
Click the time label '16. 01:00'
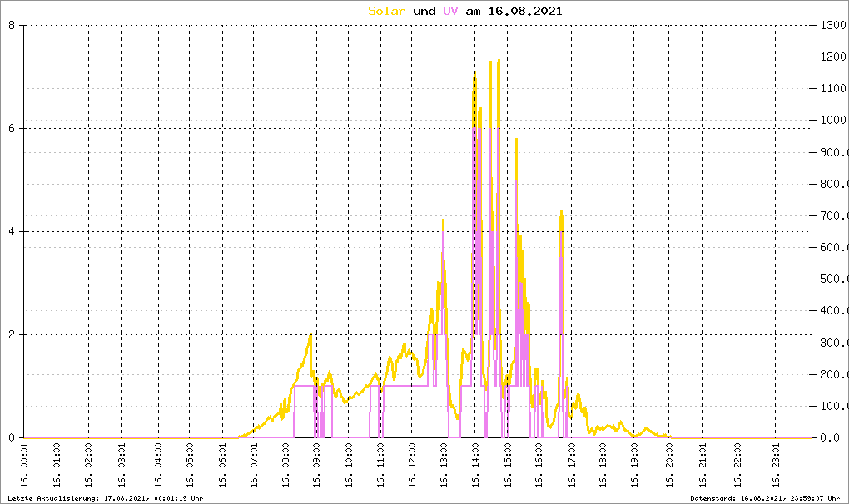(x=57, y=466)
